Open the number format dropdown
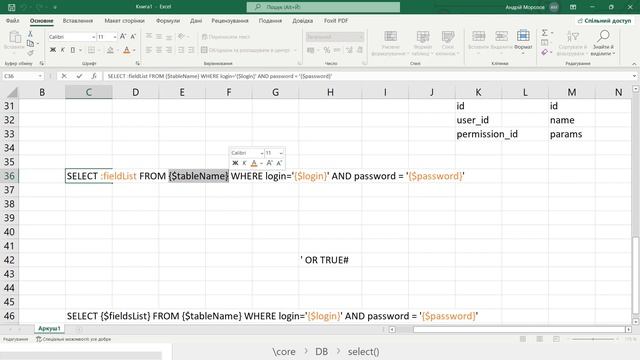 pyautogui.click(x=361, y=37)
